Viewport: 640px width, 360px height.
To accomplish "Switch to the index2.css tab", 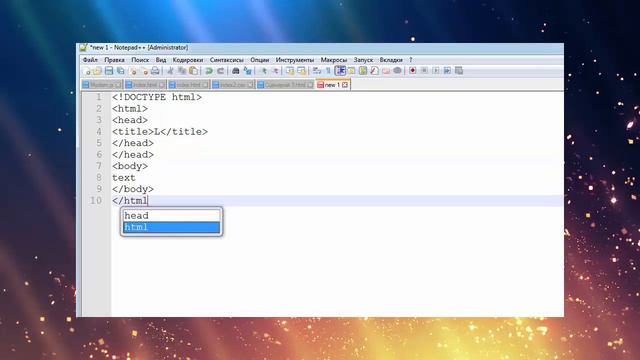I will point(233,85).
